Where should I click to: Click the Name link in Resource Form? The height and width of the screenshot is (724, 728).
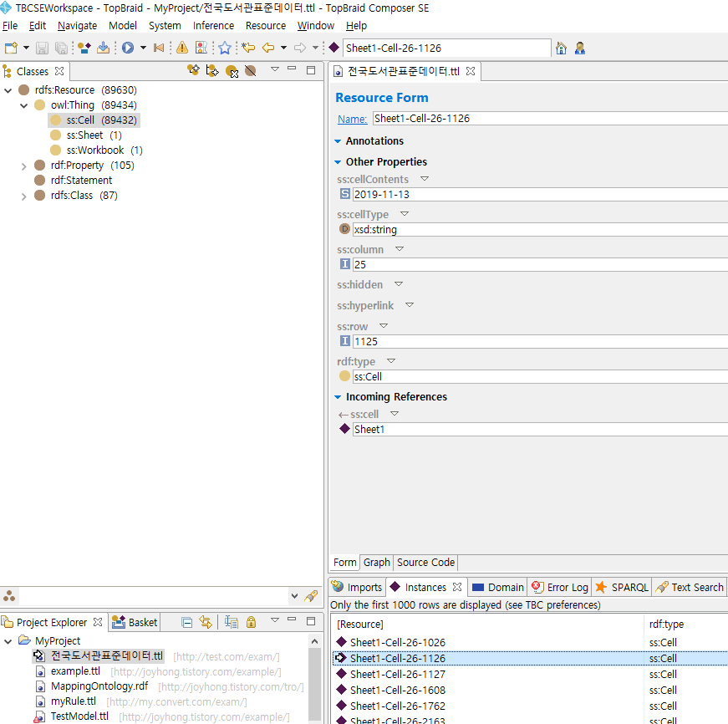click(352, 120)
